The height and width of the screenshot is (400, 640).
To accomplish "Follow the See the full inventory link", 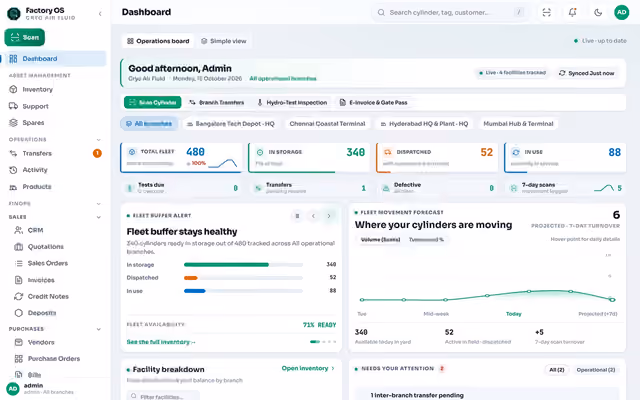I will [x=161, y=342].
